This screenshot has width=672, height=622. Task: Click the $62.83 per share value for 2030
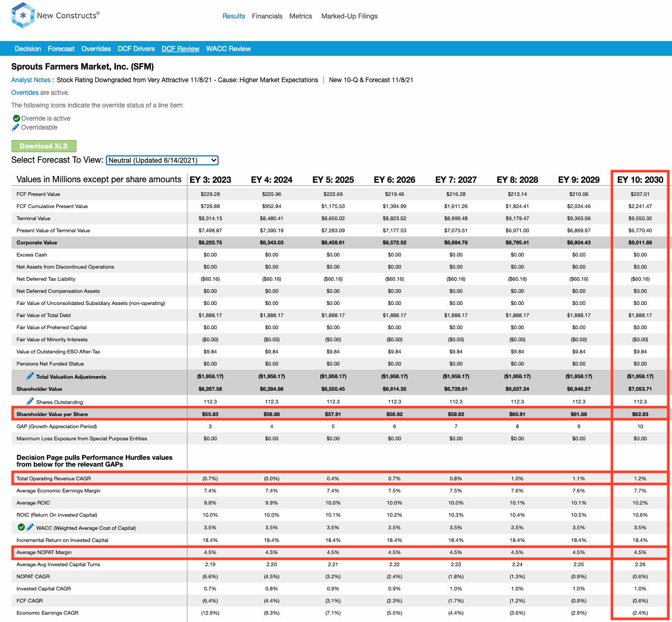point(640,414)
